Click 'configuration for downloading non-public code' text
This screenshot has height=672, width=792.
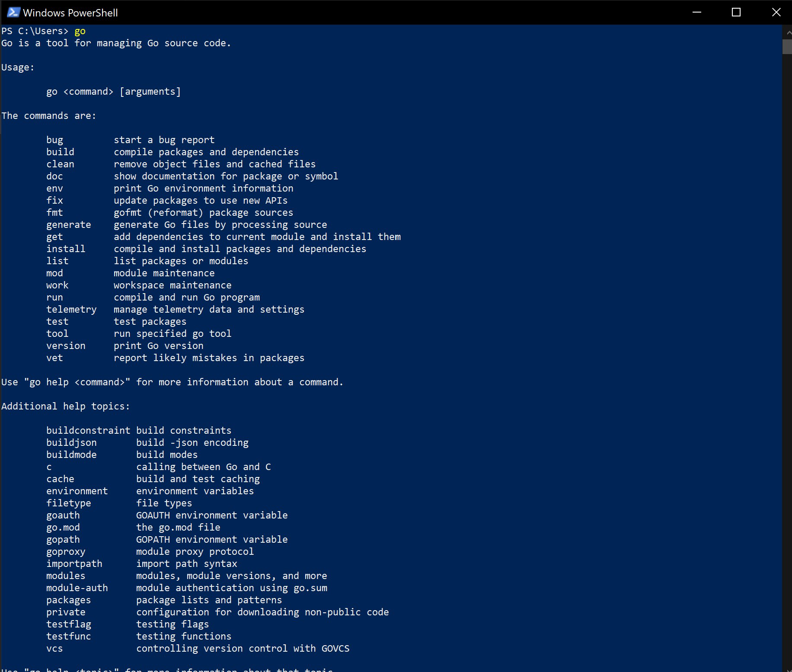pyautogui.click(x=262, y=612)
